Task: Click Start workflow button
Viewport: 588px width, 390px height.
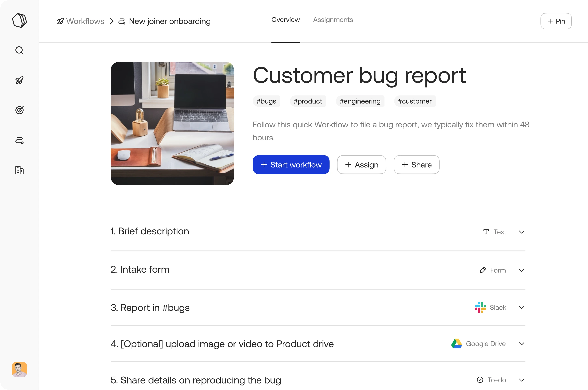Action: tap(291, 165)
